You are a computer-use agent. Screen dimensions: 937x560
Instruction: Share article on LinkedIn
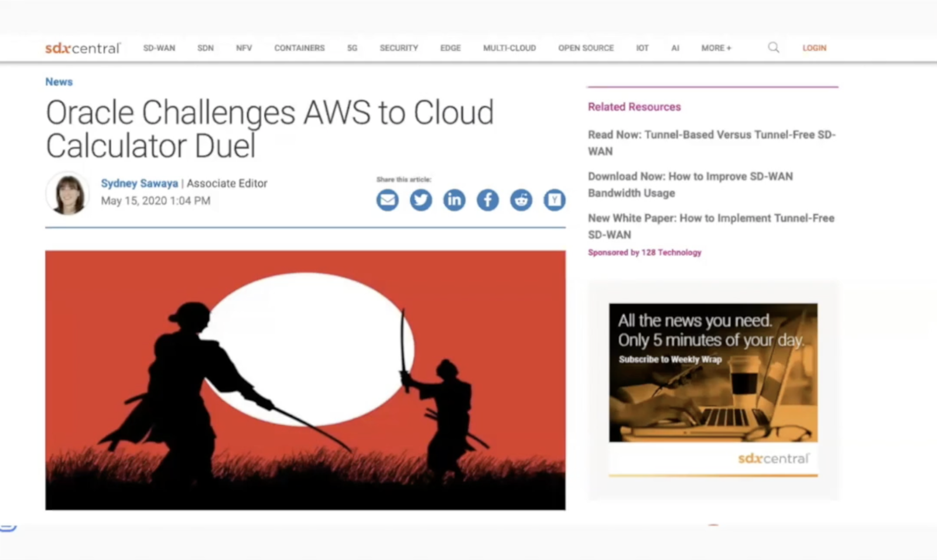pos(454,200)
